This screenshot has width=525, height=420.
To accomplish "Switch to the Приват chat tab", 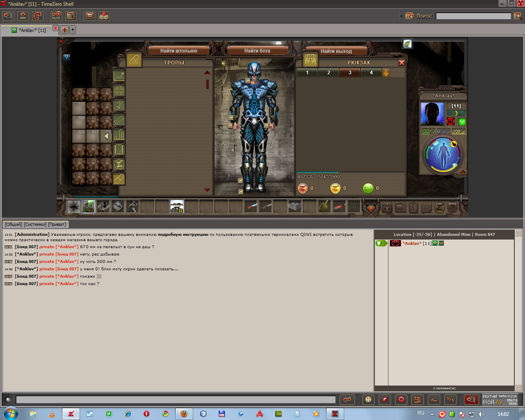I will click(x=57, y=224).
